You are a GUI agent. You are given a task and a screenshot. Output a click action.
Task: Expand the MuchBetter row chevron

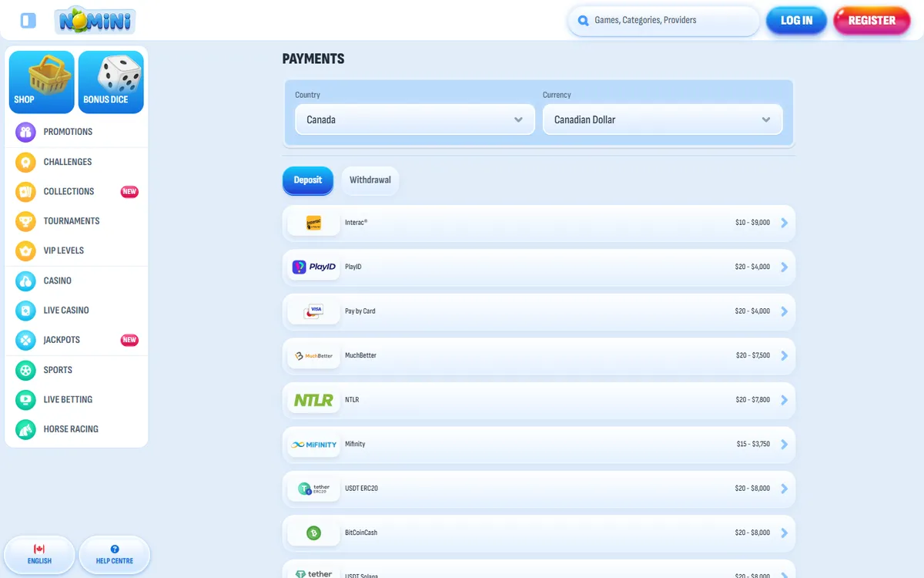pos(785,355)
